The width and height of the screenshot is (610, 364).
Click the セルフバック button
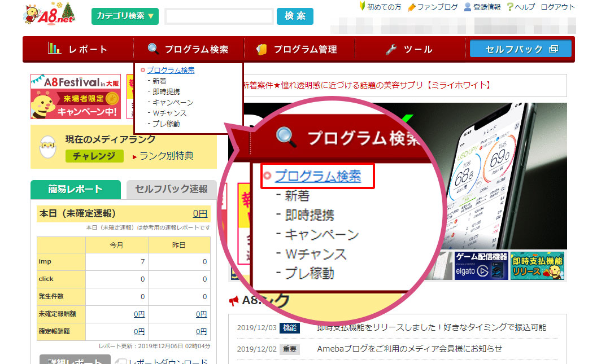521,49
